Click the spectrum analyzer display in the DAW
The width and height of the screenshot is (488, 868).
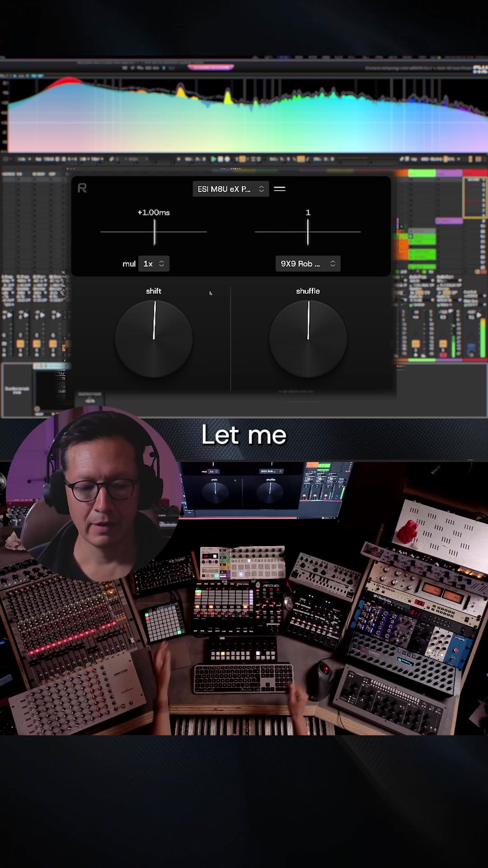(x=248, y=115)
